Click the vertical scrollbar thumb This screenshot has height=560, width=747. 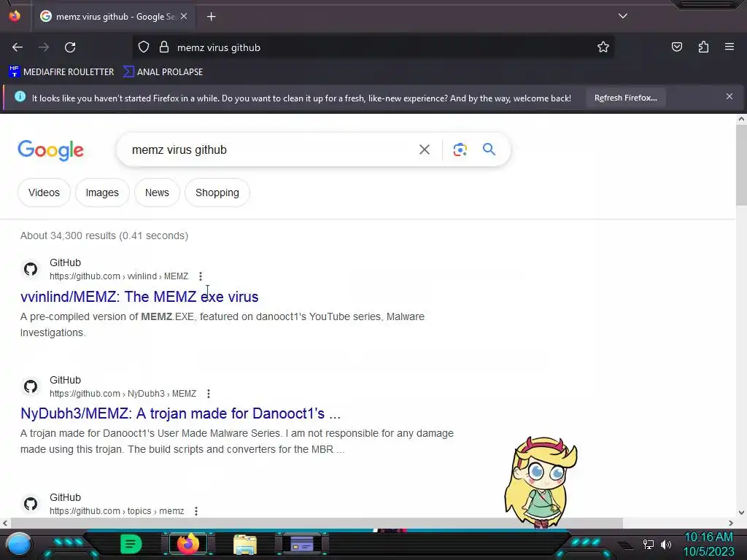(741, 166)
